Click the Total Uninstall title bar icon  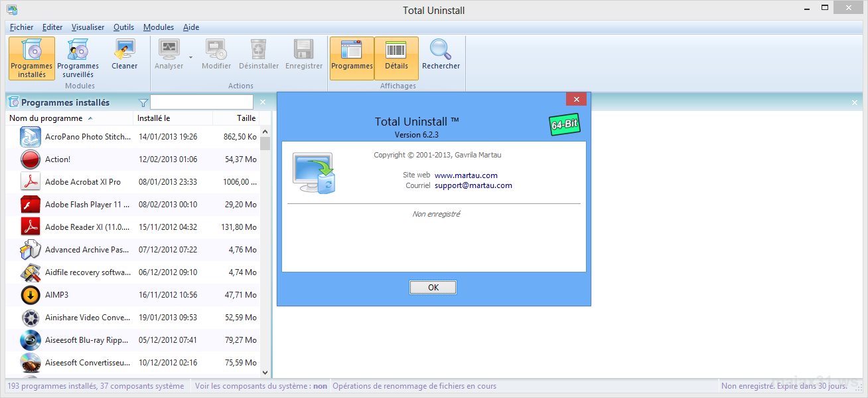point(12,9)
